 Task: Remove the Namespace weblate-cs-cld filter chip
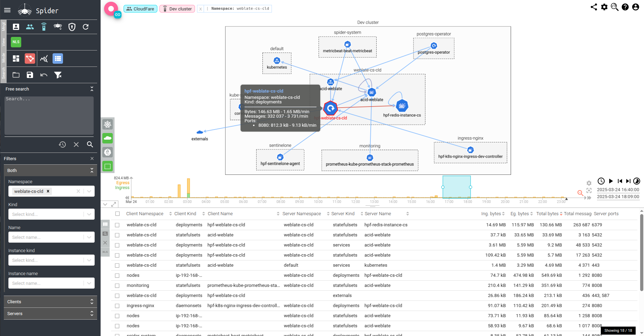201,9
